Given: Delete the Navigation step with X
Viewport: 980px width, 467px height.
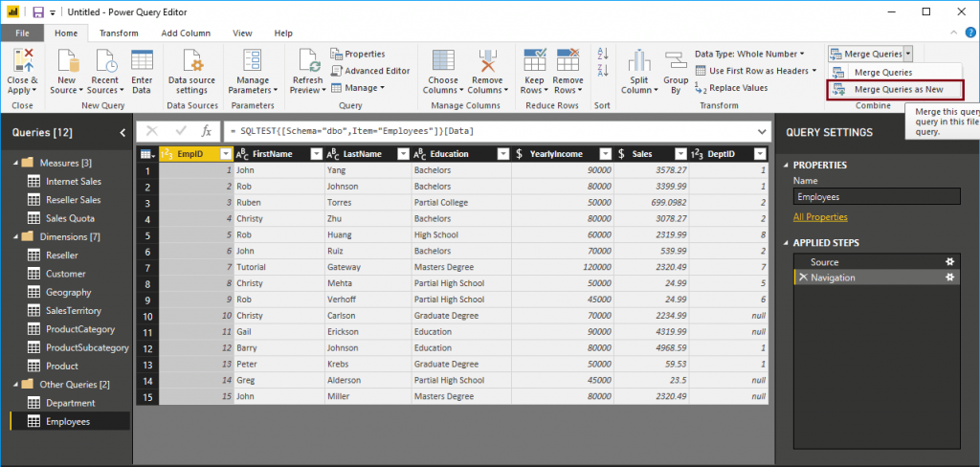Looking at the screenshot, I should (x=803, y=278).
